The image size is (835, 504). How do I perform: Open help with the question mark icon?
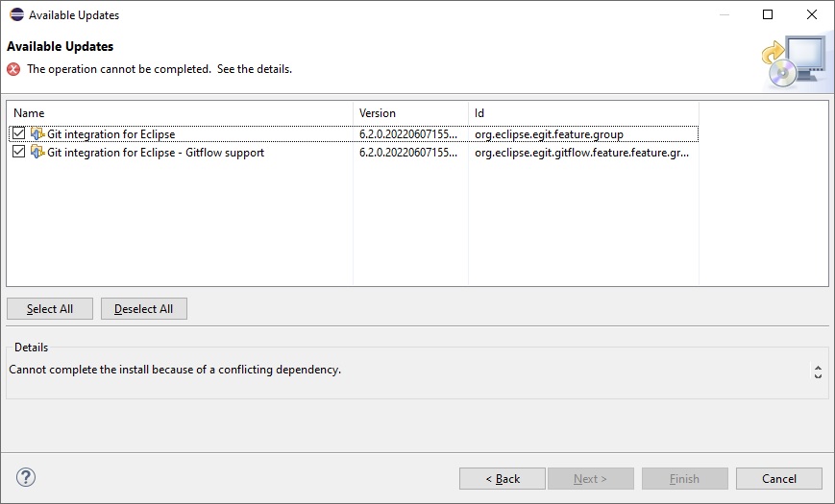click(x=26, y=477)
